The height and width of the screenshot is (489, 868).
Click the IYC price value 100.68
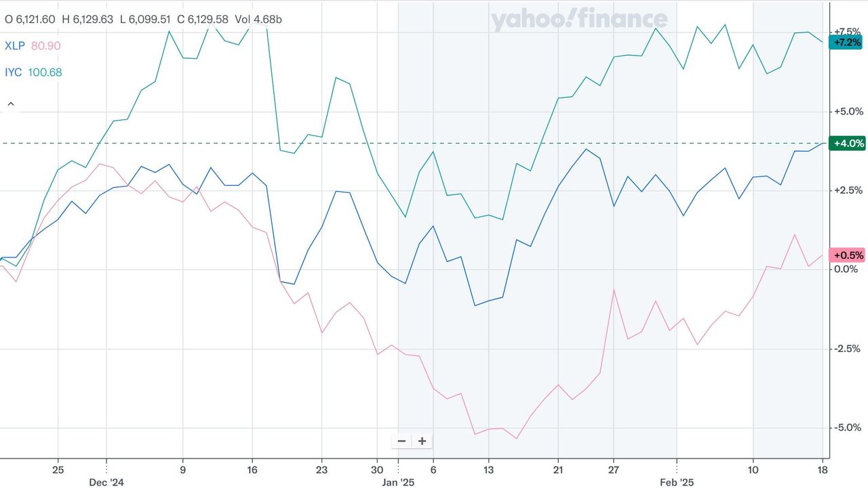[45, 72]
